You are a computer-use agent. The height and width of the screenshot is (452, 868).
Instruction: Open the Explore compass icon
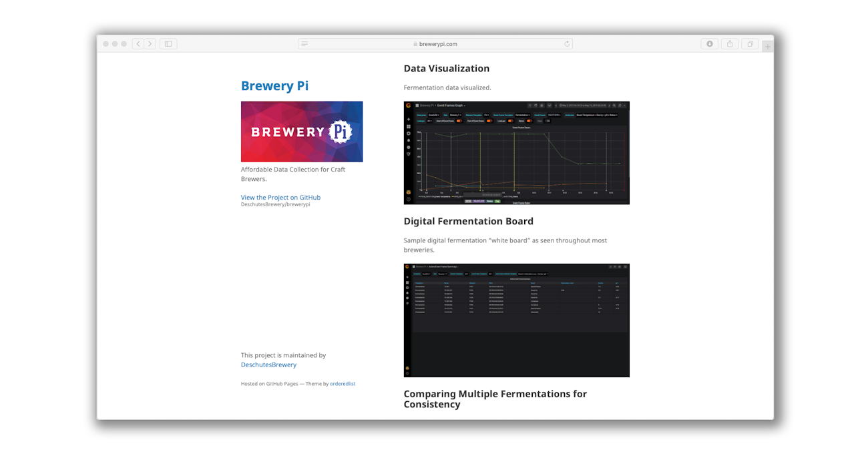409,134
